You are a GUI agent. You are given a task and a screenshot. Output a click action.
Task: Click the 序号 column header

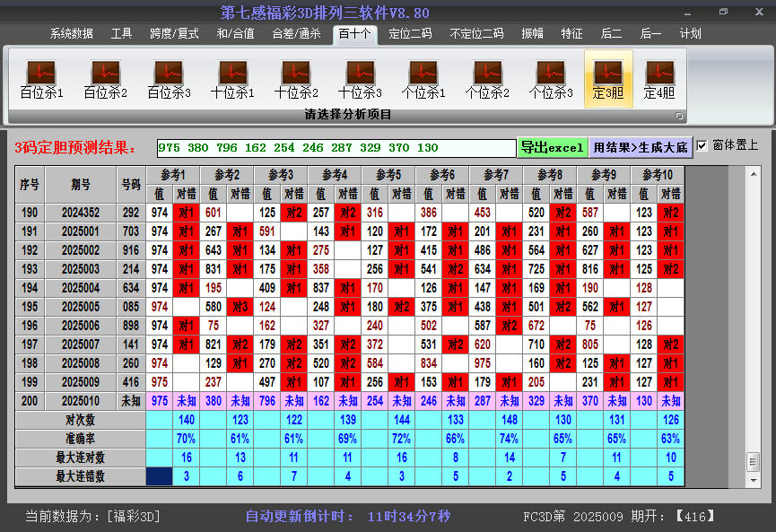point(30,185)
